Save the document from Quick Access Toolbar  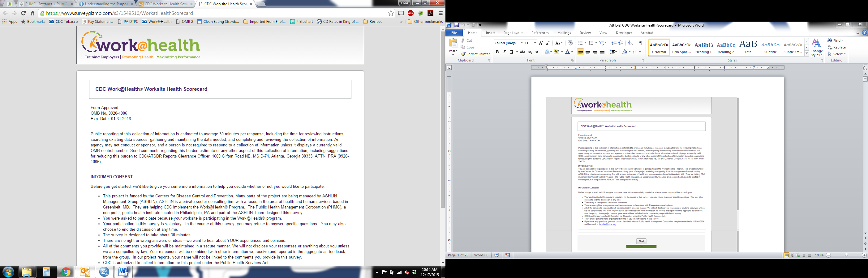coord(457,25)
